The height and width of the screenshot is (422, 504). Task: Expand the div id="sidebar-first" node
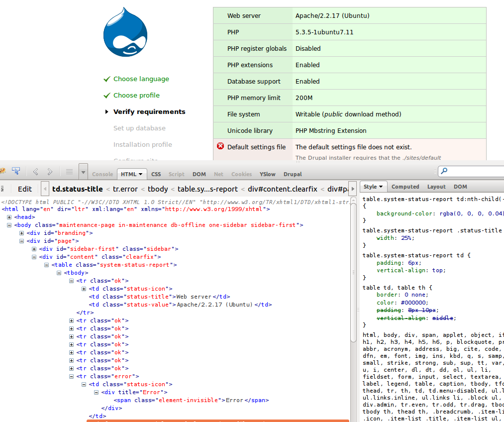pos(34,249)
